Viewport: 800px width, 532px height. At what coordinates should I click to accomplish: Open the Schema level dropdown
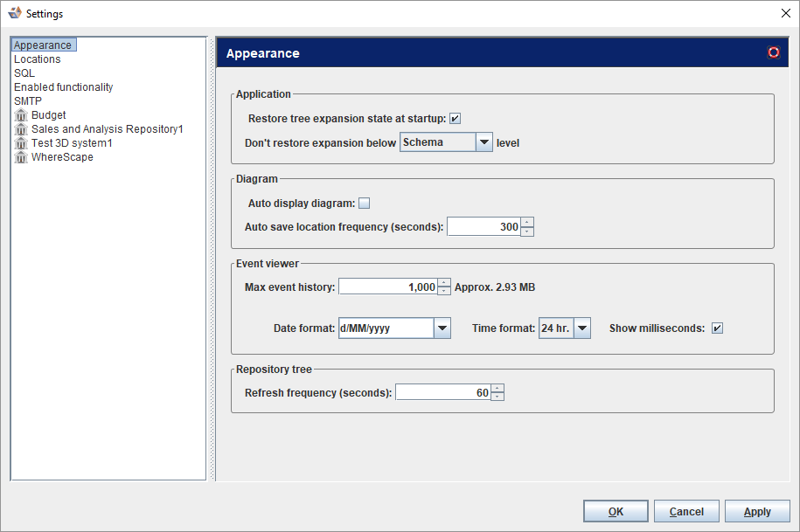(484, 142)
